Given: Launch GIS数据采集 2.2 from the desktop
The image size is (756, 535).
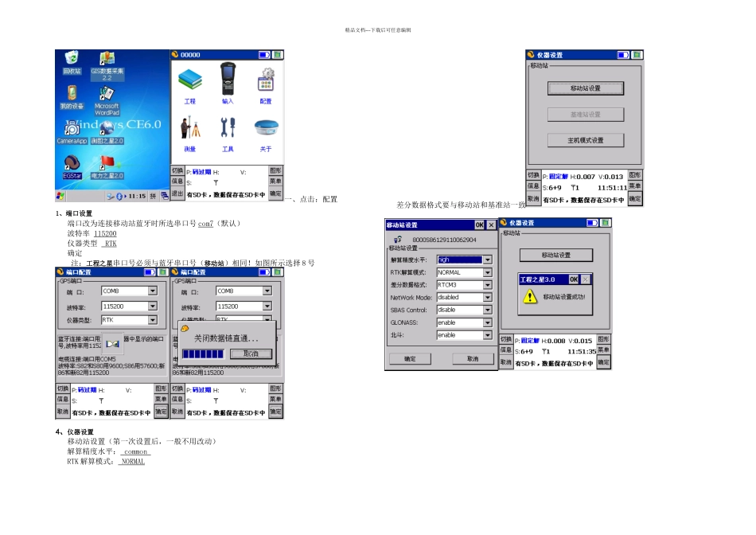Looking at the screenshot, I should pyautogui.click(x=107, y=65).
